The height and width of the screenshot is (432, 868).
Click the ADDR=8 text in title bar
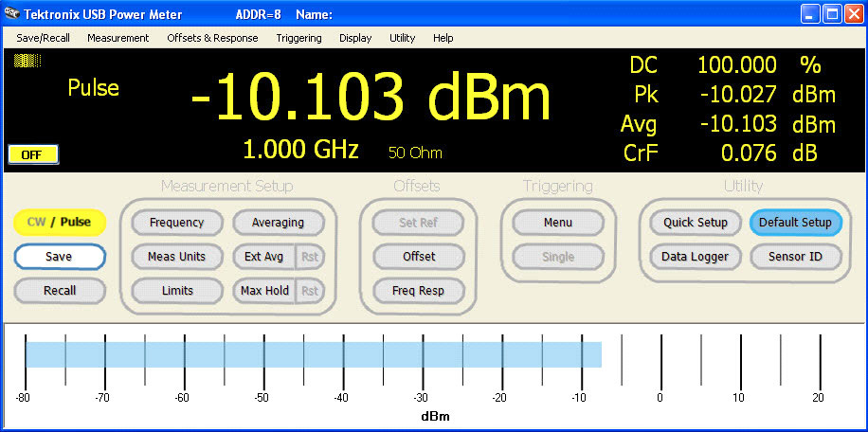pyautogui.click(x=259, y=15)
